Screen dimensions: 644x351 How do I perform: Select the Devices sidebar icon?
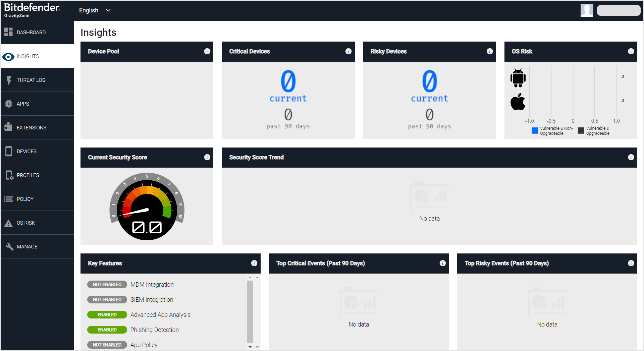(x=8, y=151)
